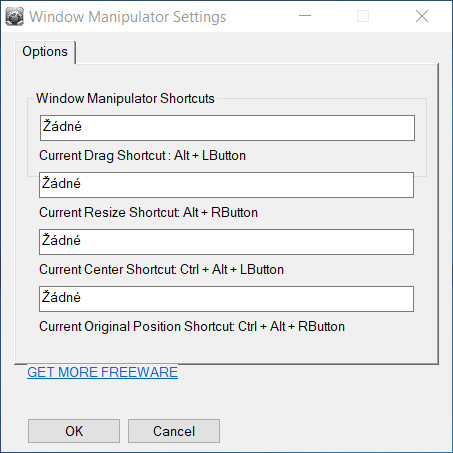Click the greyed-out maximize button

(363, 16)
